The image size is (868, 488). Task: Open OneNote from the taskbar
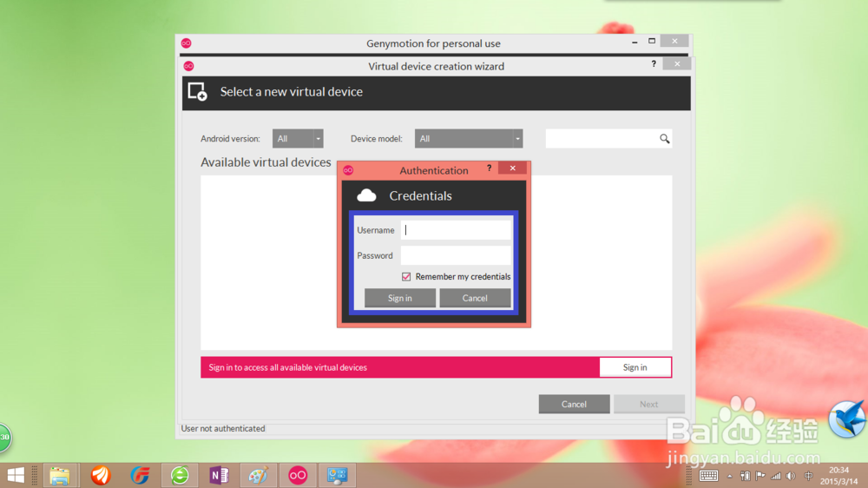(x=219, y=475)
